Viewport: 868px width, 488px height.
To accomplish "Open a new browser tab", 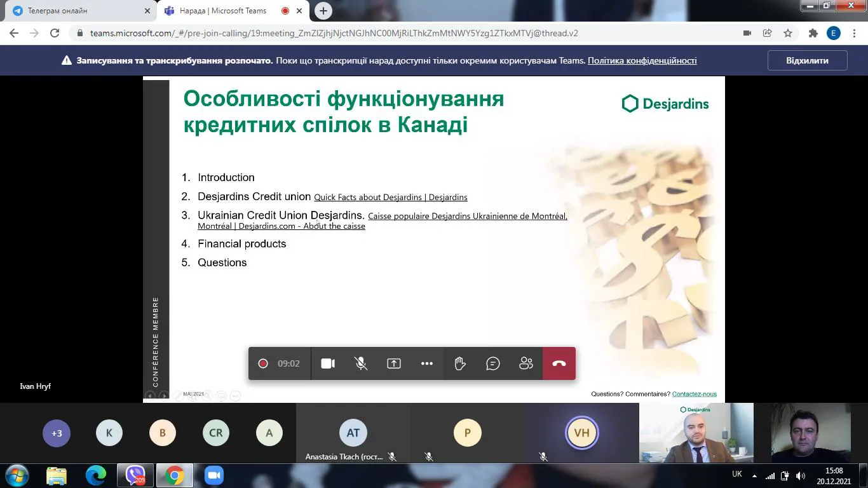I will point(323,11).
